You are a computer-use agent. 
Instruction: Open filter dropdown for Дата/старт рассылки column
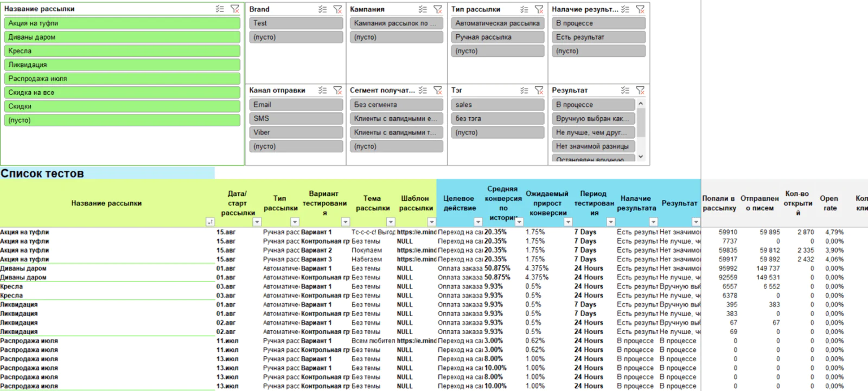[x=257, y=222]
